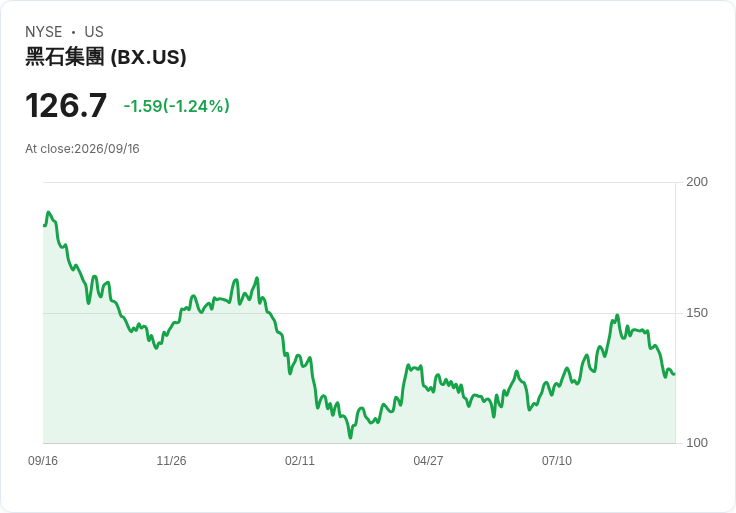Click the 150 horizontal gridline
This screenshot has height=513, width=736.
[x=359, y=313]
